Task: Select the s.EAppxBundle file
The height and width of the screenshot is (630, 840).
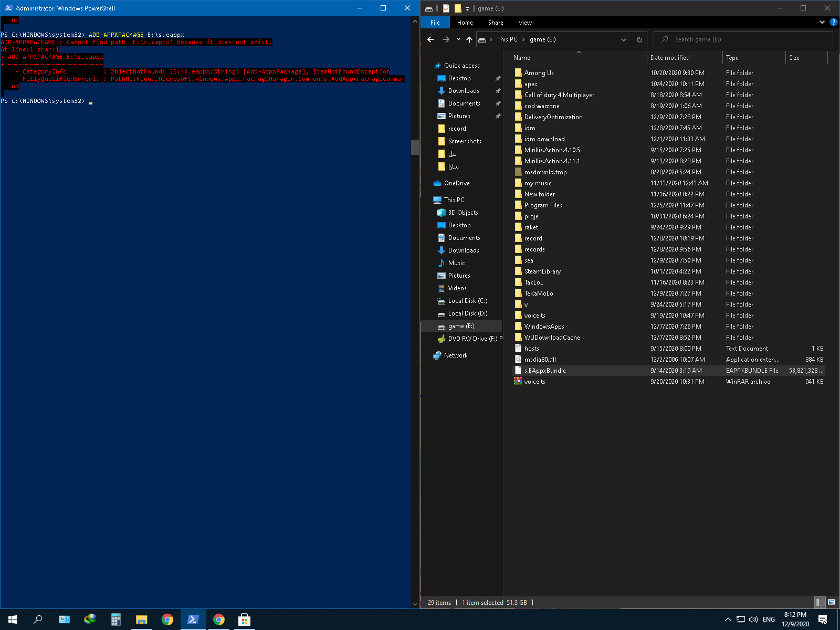Action: pos(668,371)
